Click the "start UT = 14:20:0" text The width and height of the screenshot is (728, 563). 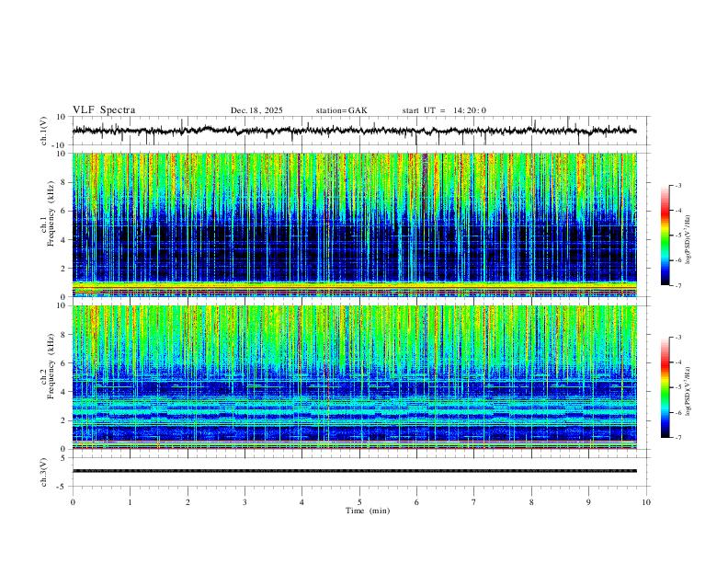(444, 110)
